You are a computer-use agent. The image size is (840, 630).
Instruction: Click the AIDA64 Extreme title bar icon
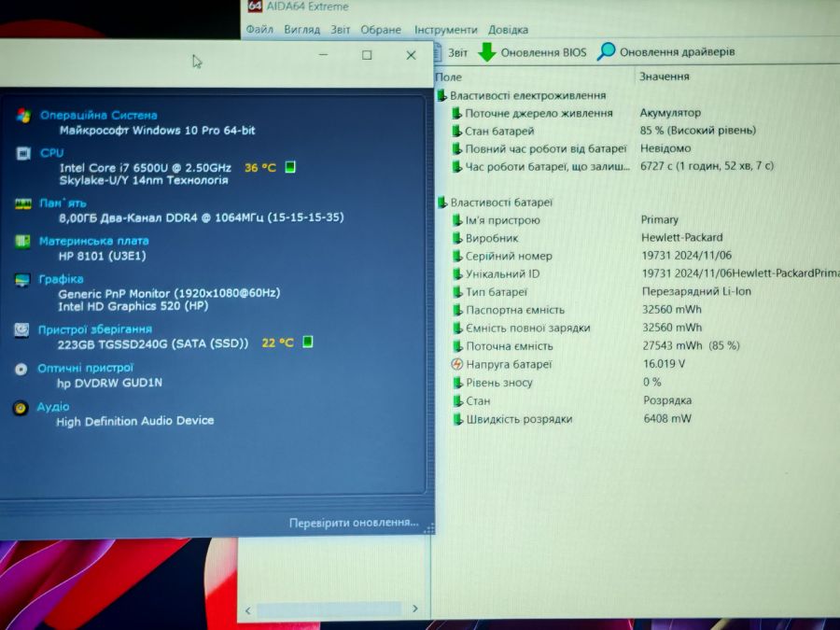point(255,6)
